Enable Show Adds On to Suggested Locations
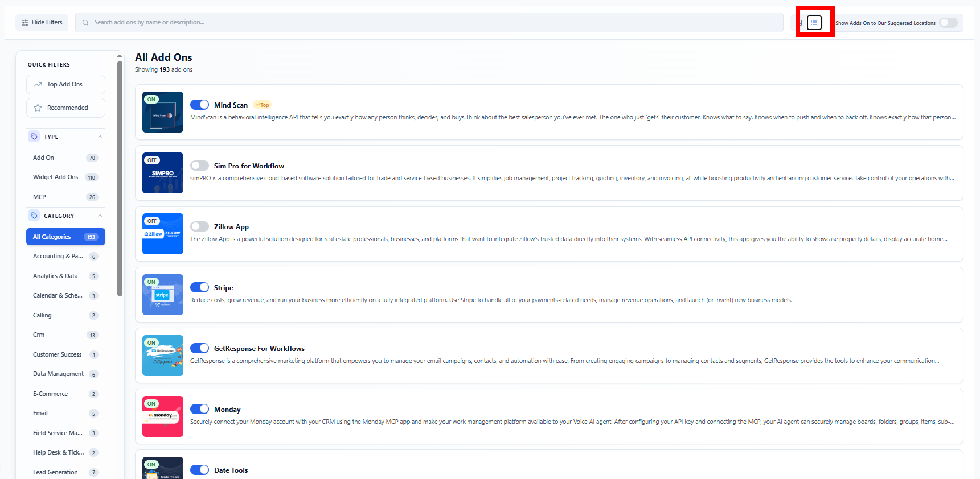Screen dimensions: 980x479 (948, 23)
